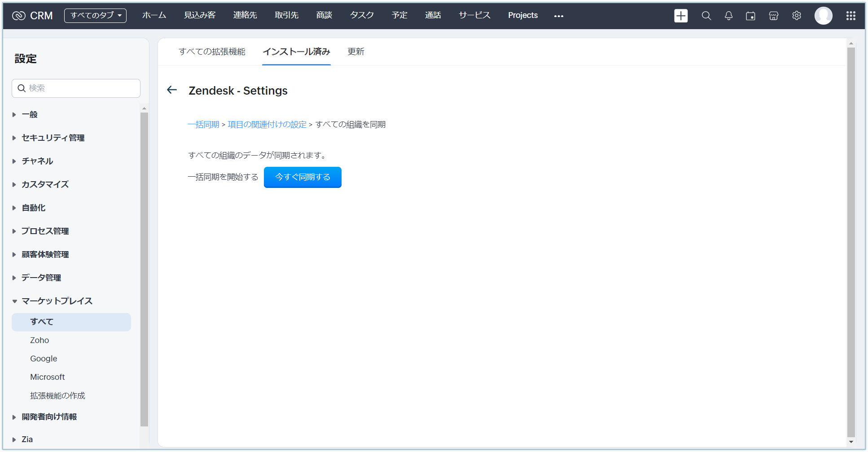Open the 予定 module
The height and width of the screenshot is (452, 868).
[x=399, y=15]
